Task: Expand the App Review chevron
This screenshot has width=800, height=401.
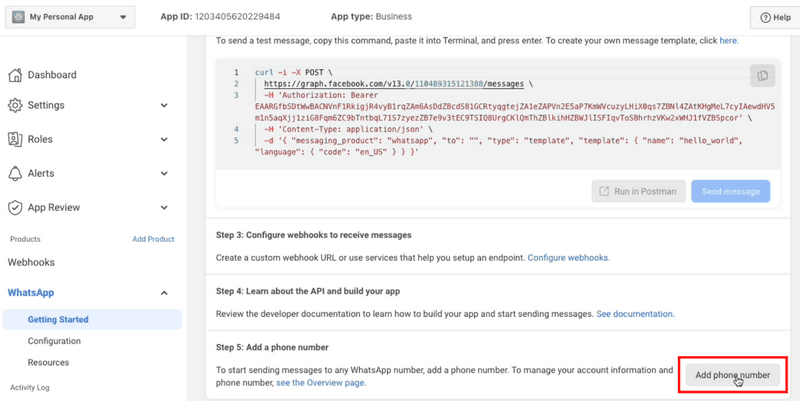Action: [164, 208]
